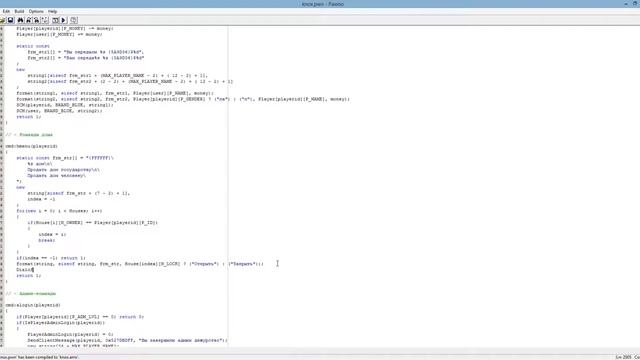The width and height of the screenshot is (640, 360).
Task: Click the last toolbar icon after Run
Action: [x=73, y=20]
